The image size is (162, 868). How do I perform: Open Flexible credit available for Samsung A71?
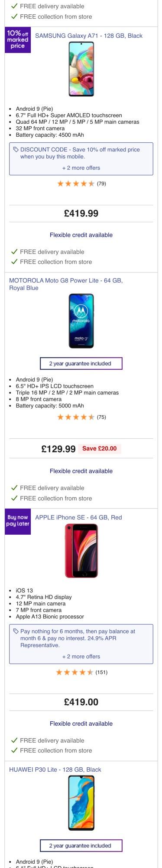point(81,235)
